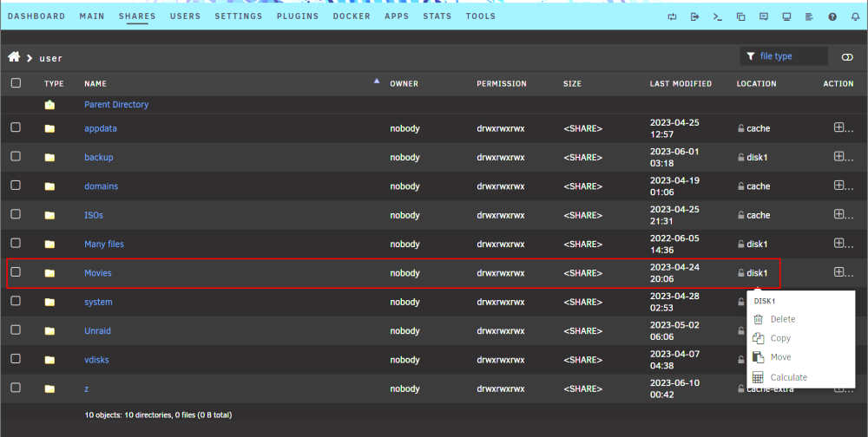Click the folder icon of the system row

(x=49, y=302)
